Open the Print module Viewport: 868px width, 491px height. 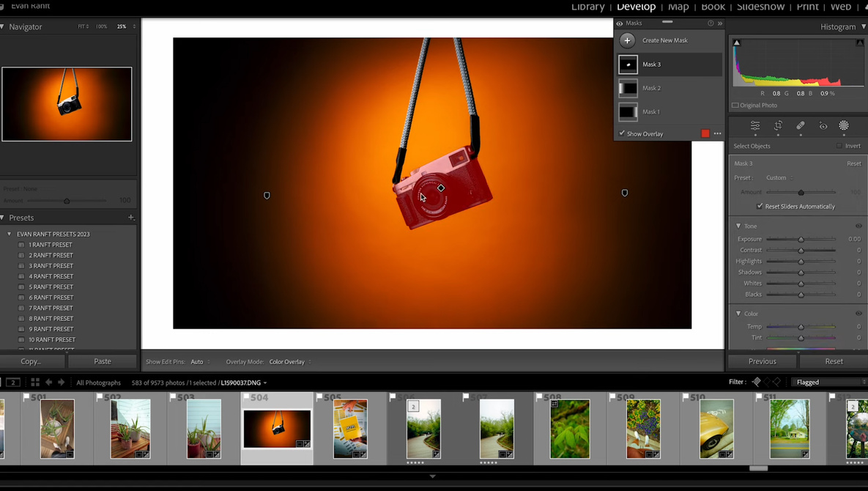click(807, 7)
